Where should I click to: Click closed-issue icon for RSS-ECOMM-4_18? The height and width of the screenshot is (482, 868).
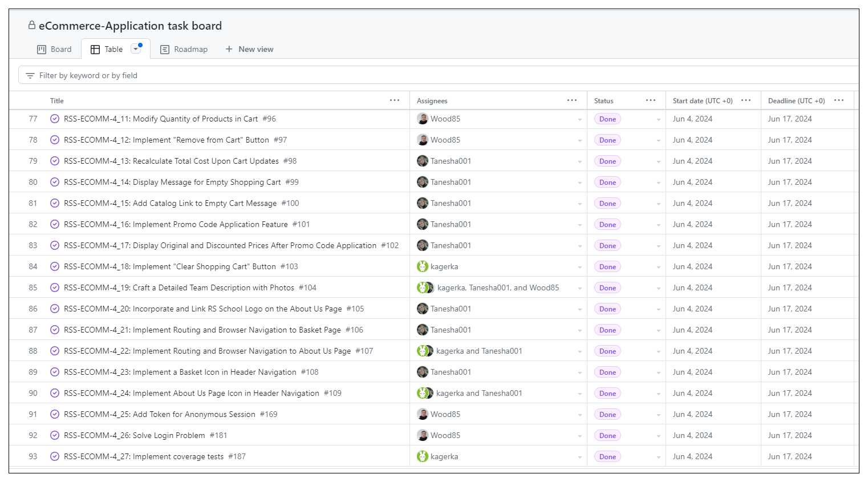(55, 266)
